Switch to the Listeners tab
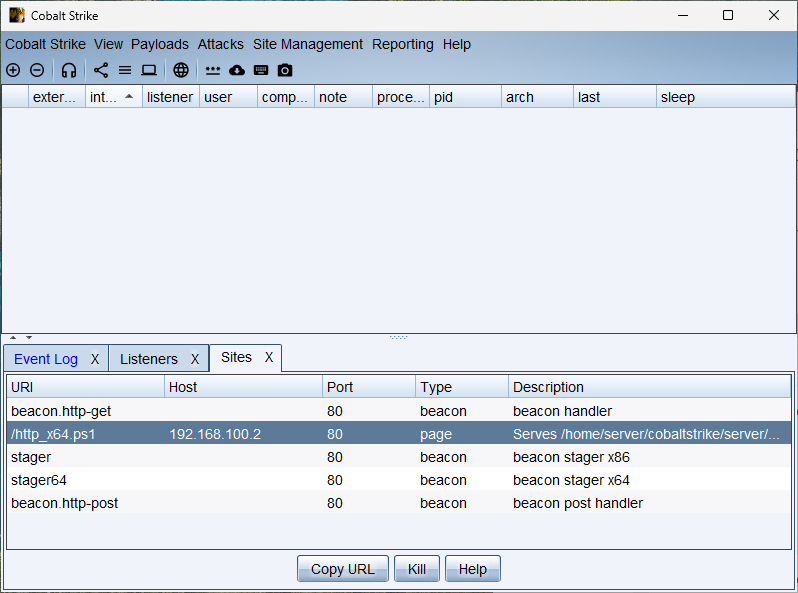The height and width of the screenshot is (593, 798). [148, 359]
